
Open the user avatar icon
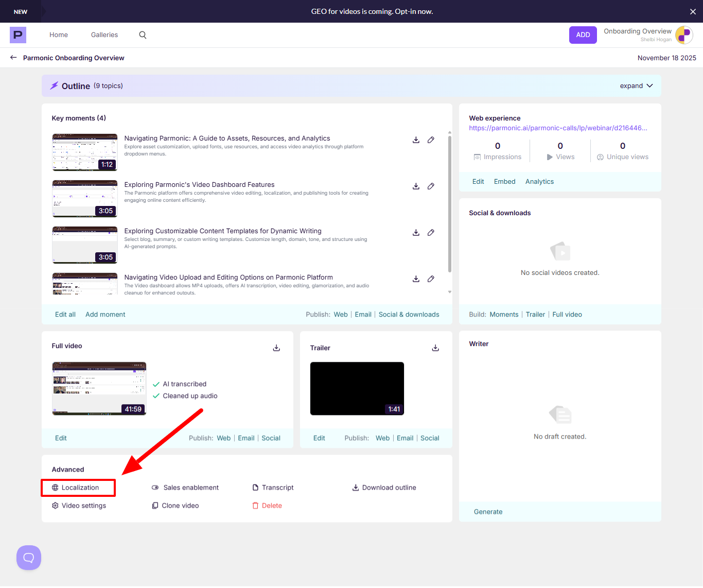click(684, 35)
